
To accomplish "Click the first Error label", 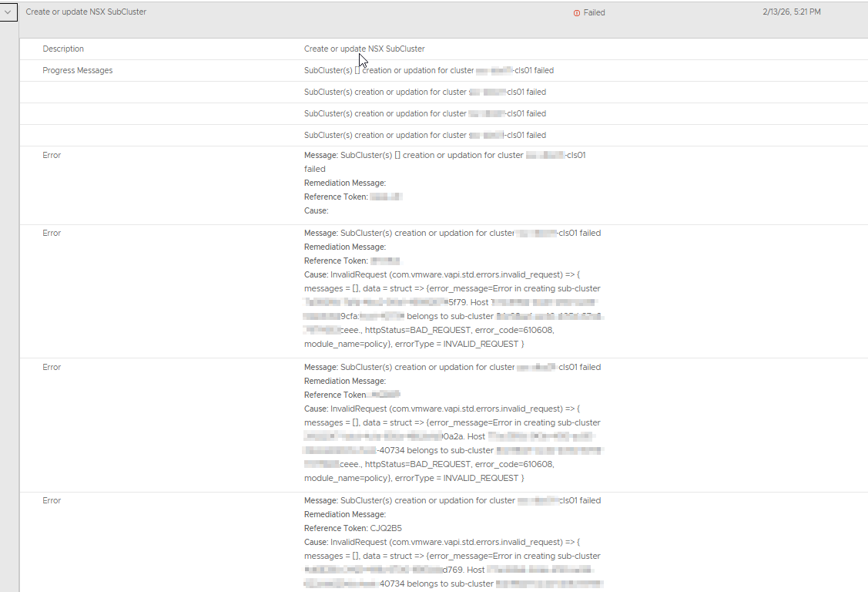I will coord(52,156).
